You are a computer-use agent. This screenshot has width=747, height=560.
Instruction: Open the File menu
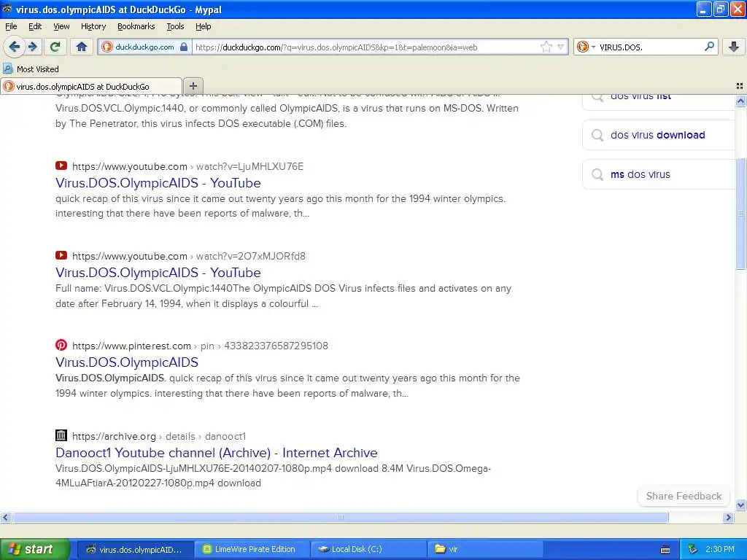click(11, 26)
